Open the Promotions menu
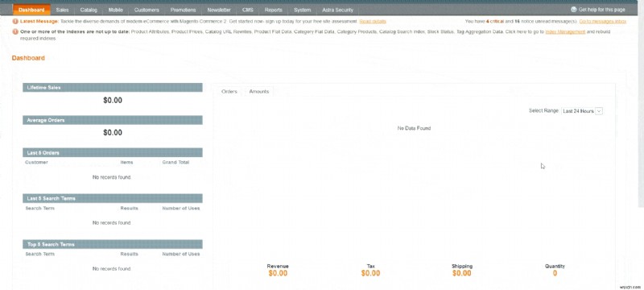This screenshot has height=290, width=644. click(184, 10)
